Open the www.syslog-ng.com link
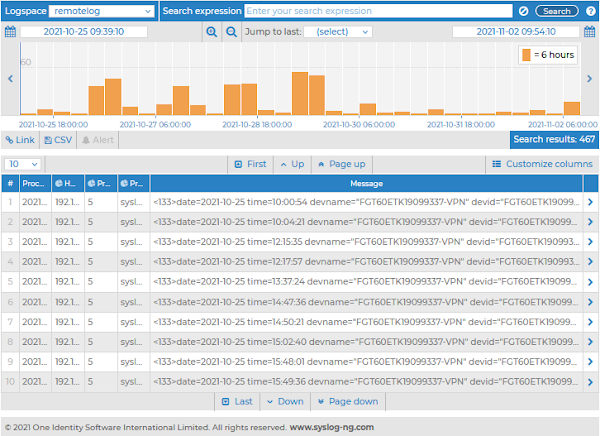The width and height of the screenshot is (600, 436). tap(331, 427)
